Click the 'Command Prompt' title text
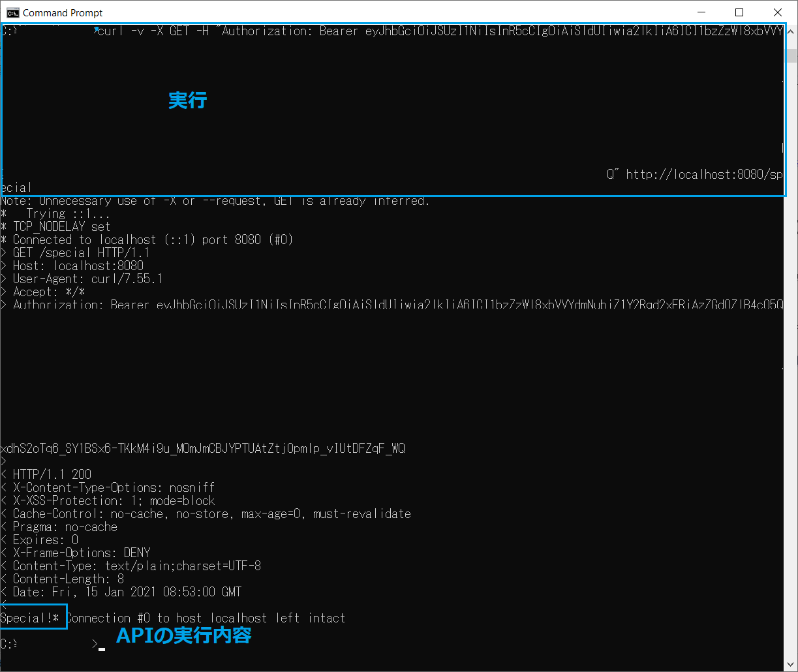Screen dimensions: 798x672 tap(63, 12)
